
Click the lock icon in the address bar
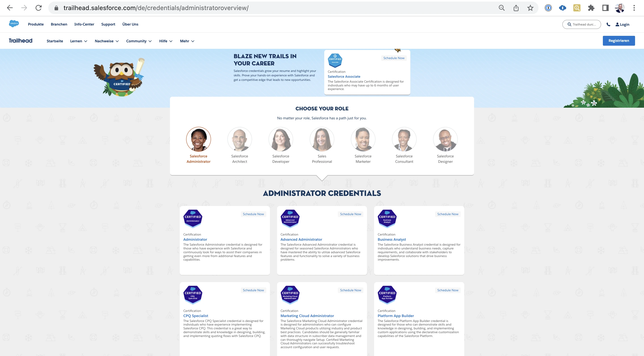(56, 8)
